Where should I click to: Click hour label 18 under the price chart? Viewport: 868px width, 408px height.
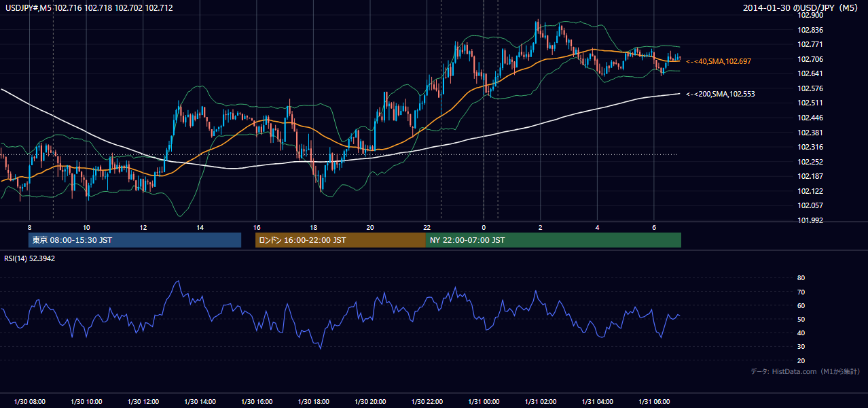pyautogui.click(x=313, y=227)
